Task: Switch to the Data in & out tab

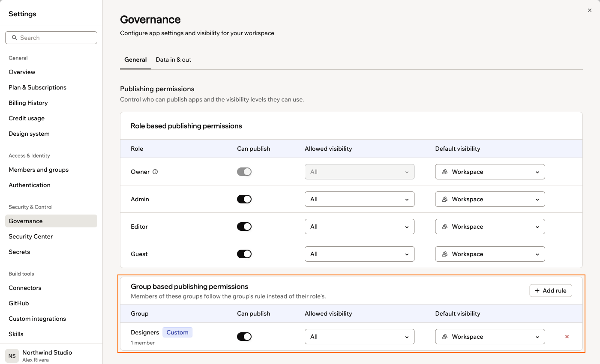Action: 173,60
